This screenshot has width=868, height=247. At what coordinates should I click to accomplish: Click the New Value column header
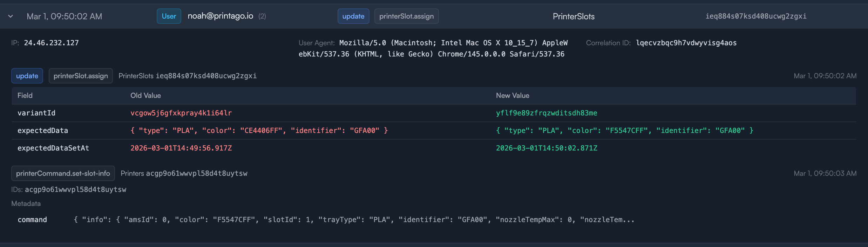coord(513,95)
